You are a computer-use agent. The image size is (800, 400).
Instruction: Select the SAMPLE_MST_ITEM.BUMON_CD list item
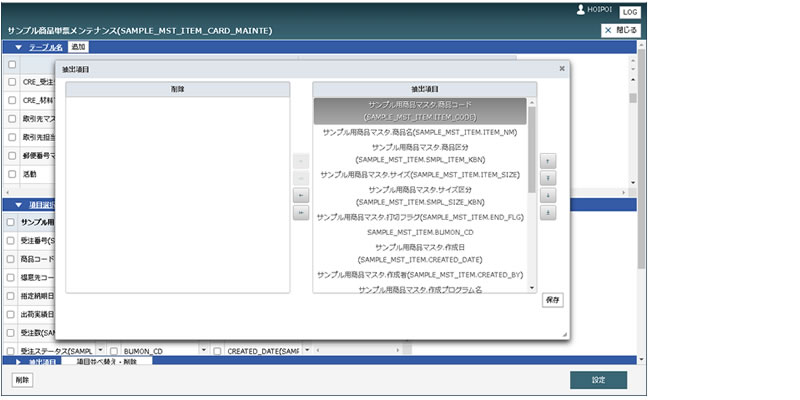pyautogui.click(x=420, y=232)
